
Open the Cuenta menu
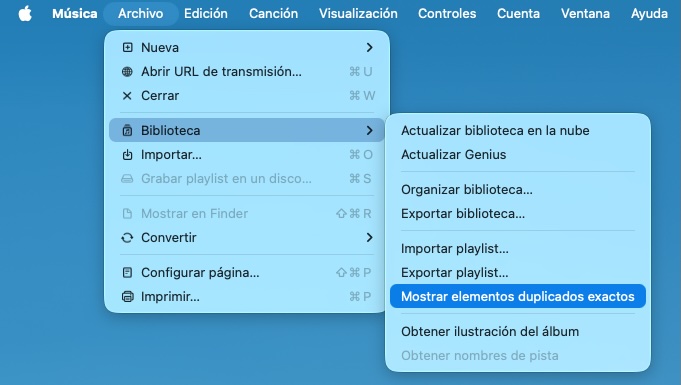pos(519,13)
